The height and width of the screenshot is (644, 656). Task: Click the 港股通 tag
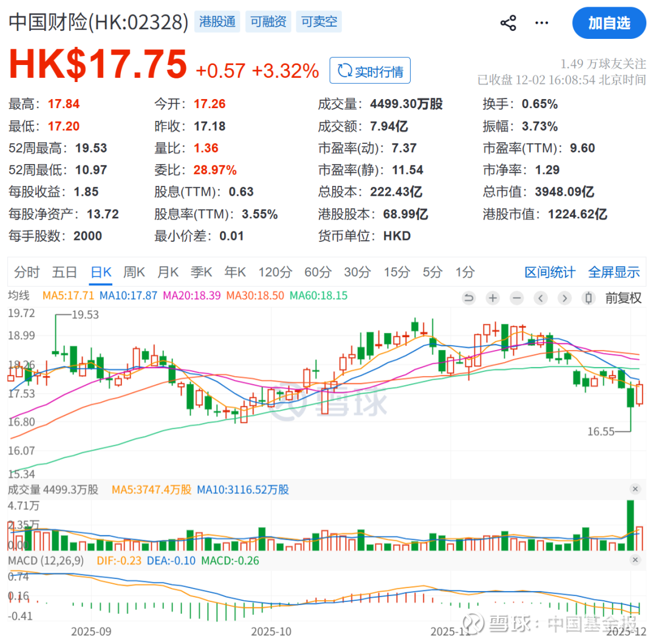coord(217,22)
